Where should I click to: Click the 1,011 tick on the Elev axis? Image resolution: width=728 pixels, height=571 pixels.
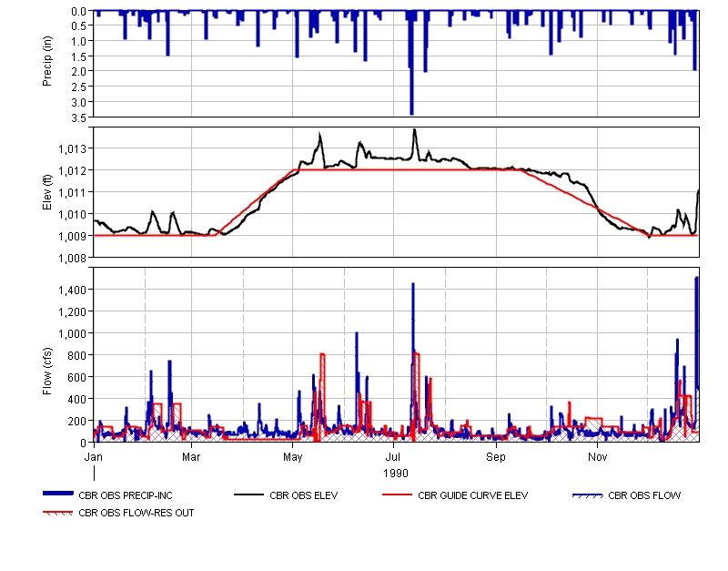(73, 193)
